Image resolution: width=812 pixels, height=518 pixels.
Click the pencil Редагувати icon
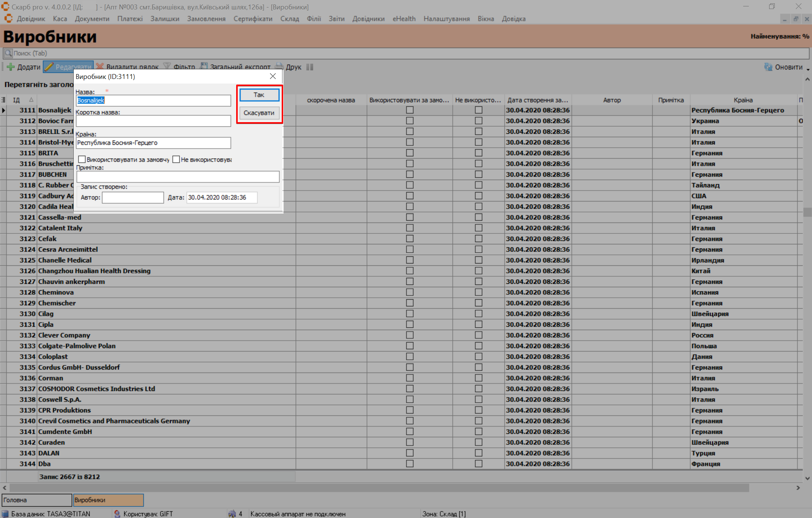click(x=49, y=67)
